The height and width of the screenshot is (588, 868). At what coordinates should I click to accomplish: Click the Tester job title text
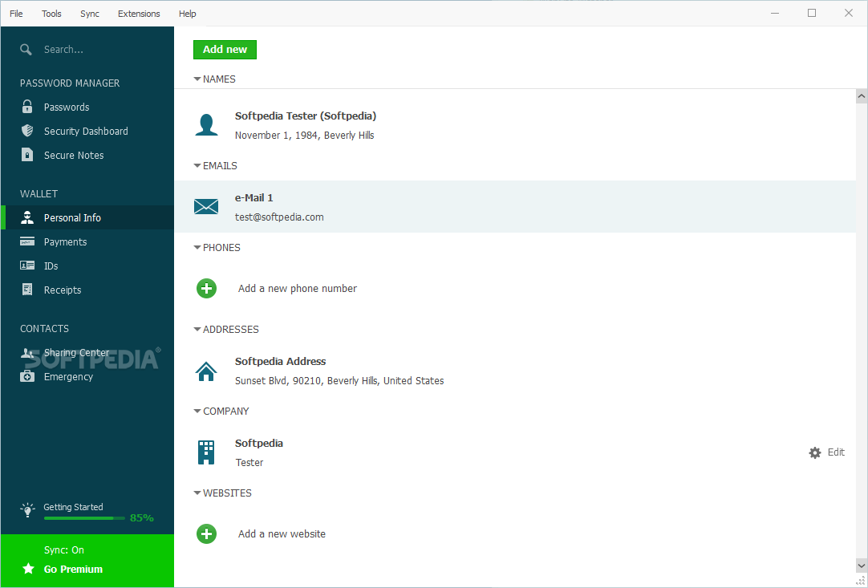point(249,462)
